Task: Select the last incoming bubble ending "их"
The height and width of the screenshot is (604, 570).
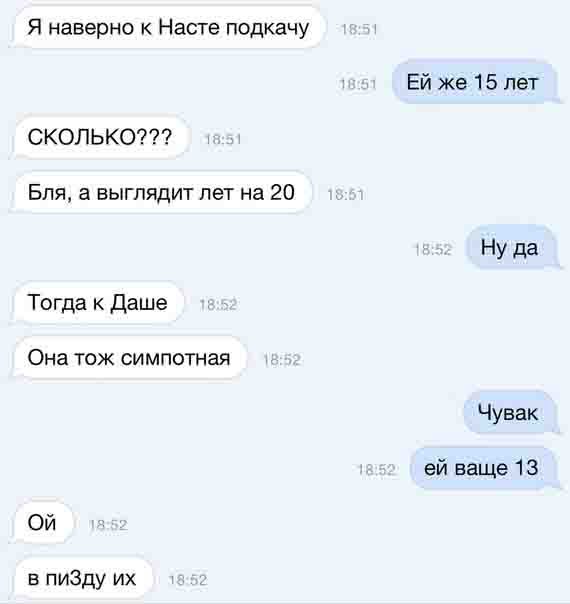Action: 83,578
